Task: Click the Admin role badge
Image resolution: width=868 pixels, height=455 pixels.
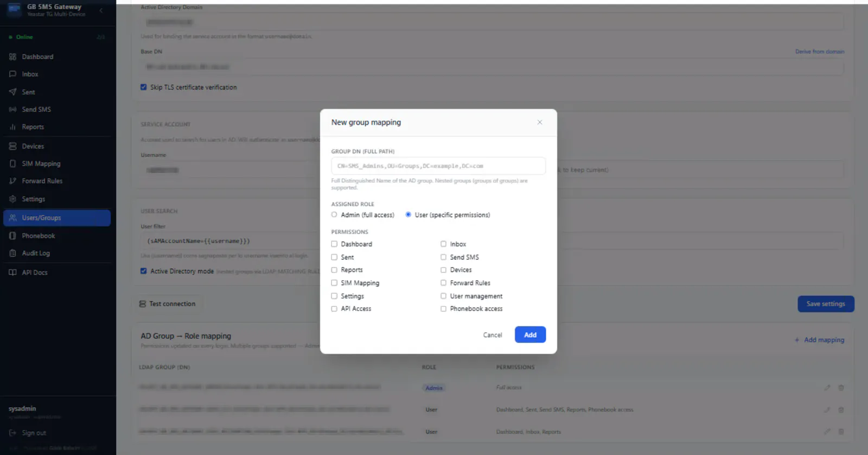Action: point(433,388)
